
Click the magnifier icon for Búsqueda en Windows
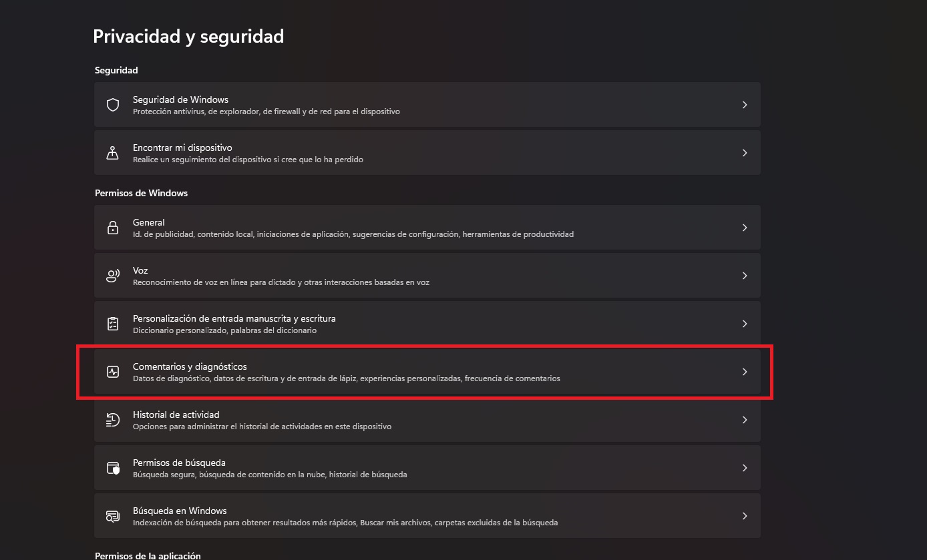[113, 516]
